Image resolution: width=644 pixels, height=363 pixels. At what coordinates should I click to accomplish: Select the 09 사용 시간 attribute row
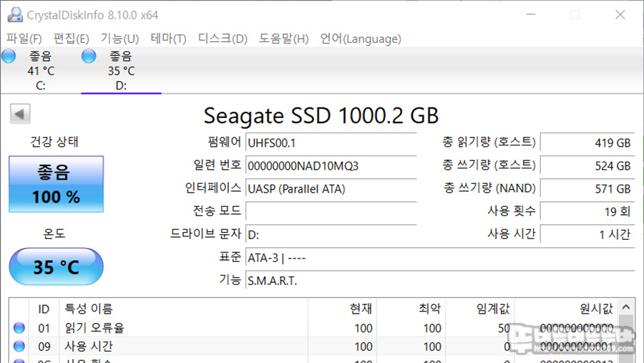pyautogui.click(x=314, y=347)
